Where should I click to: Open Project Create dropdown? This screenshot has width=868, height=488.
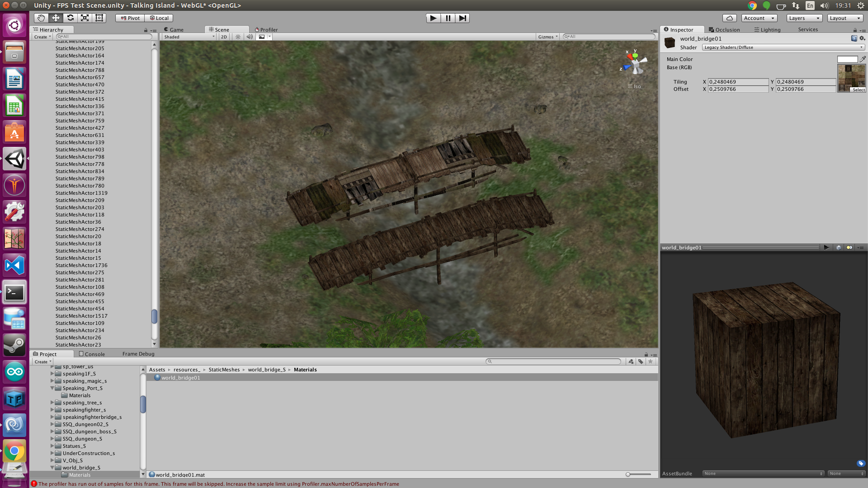[x=42, y=362]
